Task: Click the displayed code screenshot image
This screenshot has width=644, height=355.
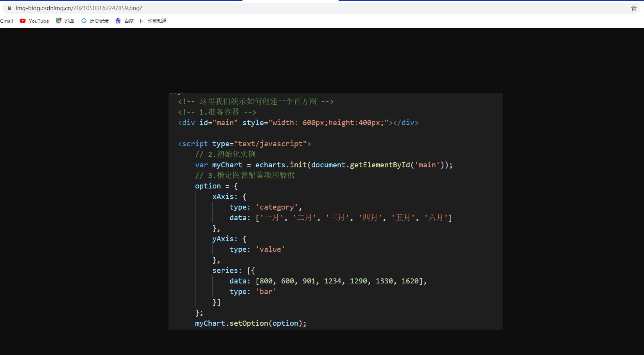Action: (335, 211)
